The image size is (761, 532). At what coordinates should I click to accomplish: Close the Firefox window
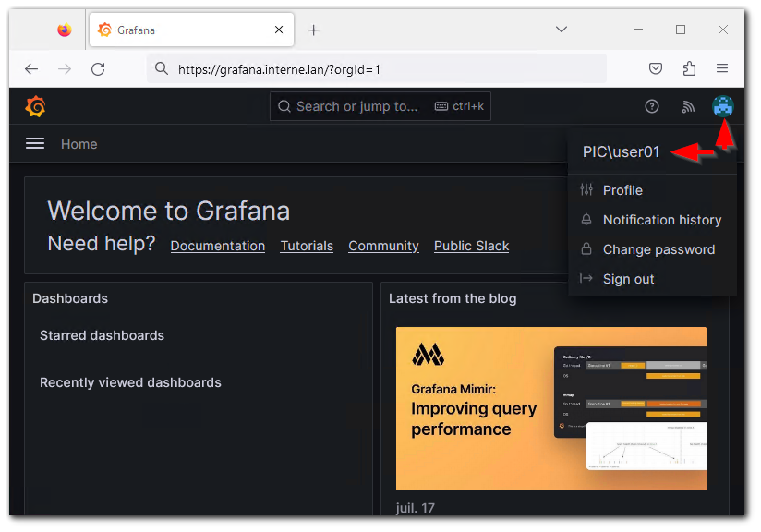pos(722,30)
